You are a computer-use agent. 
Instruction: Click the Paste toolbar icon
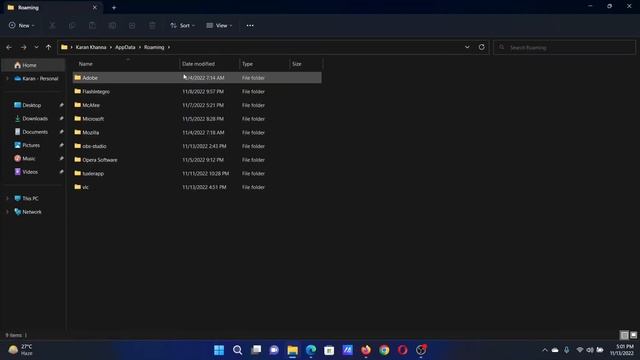pyautogui.click(x=92, y=25)
